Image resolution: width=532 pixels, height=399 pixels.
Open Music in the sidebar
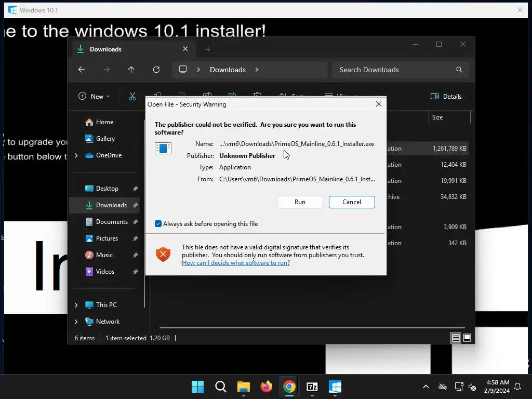click(x=104, y=255)
